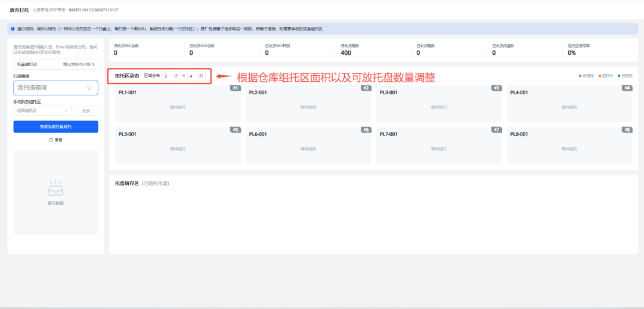Click the #2 badge on PL2-001

(366, 88)
